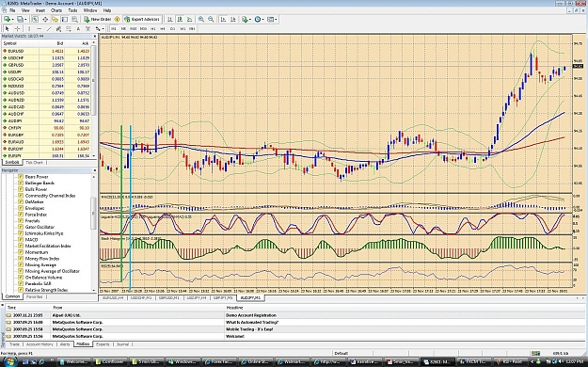588x367 pixels.
Task: Toggle the Data Window toolbar icon
Action: (x=45, y=19)
